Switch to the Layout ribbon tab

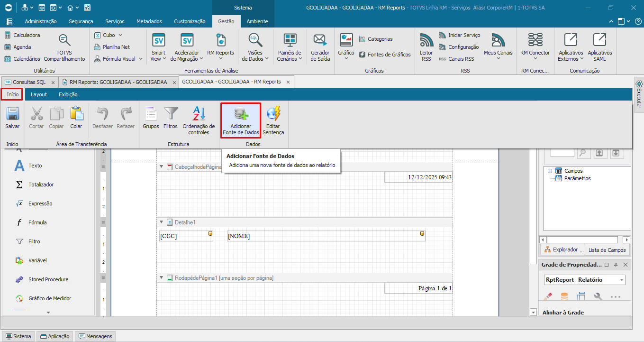(39, 94)
